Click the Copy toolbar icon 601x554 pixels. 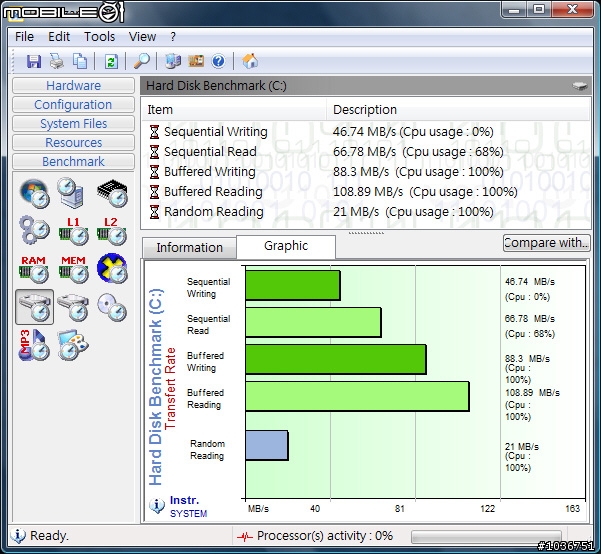click(80, 61)
